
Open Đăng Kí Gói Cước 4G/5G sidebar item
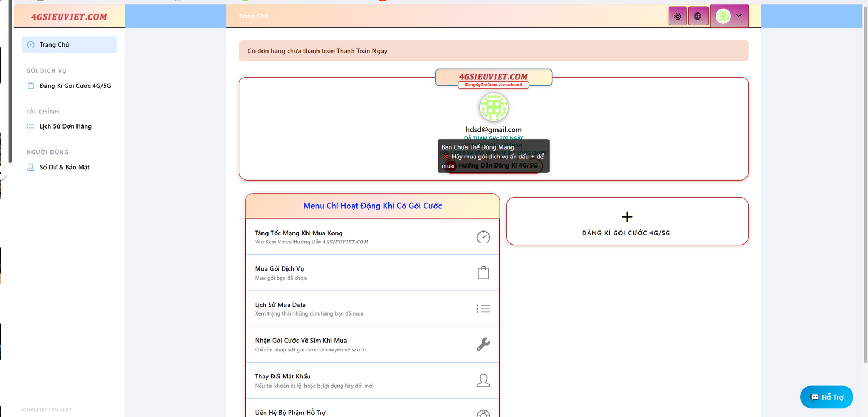coord(69,86)
